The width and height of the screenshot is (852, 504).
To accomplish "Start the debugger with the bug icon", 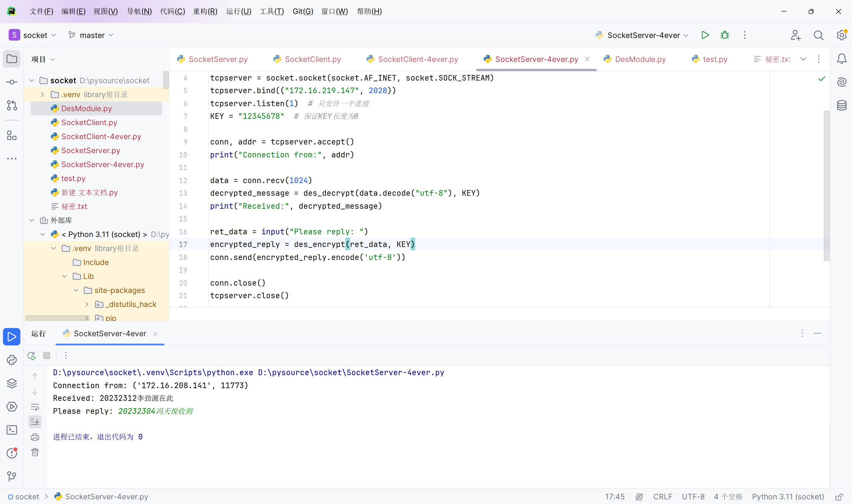I will click(725, 35).
